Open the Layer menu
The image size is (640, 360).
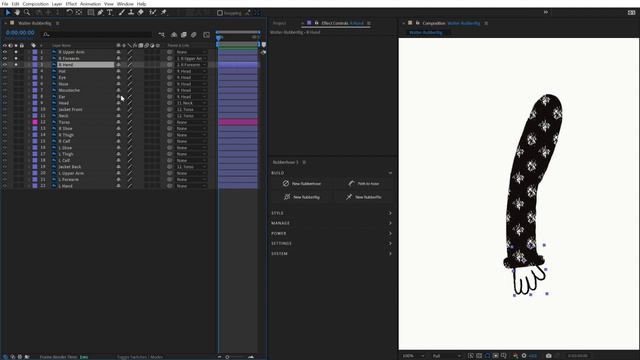(57, 4)
